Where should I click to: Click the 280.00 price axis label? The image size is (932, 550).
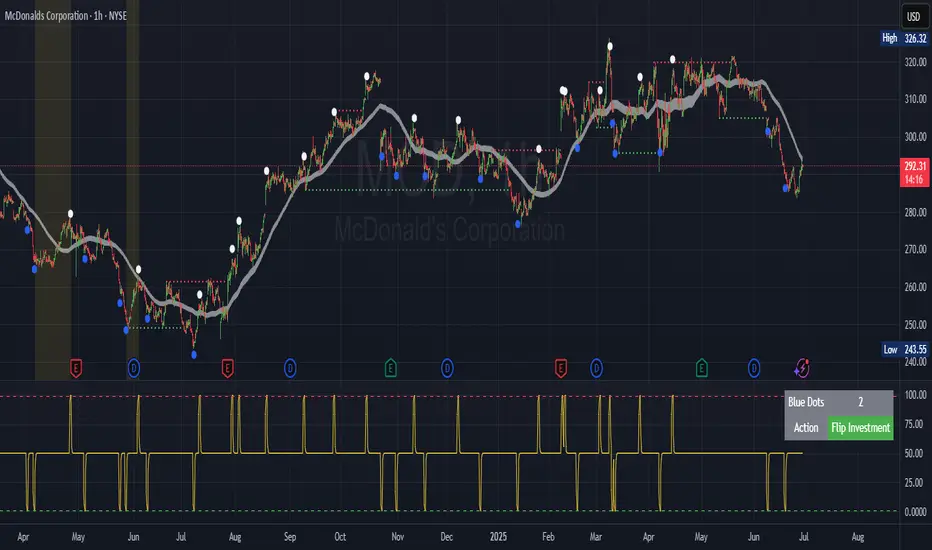click(x=915, y=212)
